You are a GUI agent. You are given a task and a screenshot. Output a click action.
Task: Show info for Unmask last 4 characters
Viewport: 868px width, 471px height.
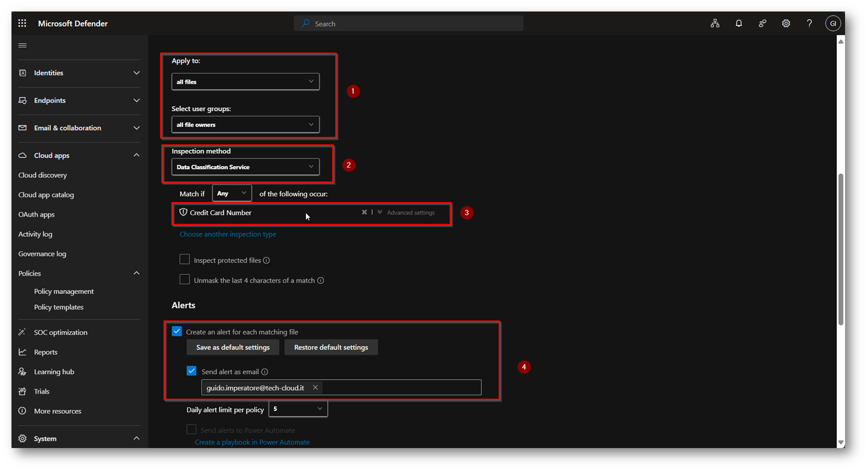click(x=321, y=281)
